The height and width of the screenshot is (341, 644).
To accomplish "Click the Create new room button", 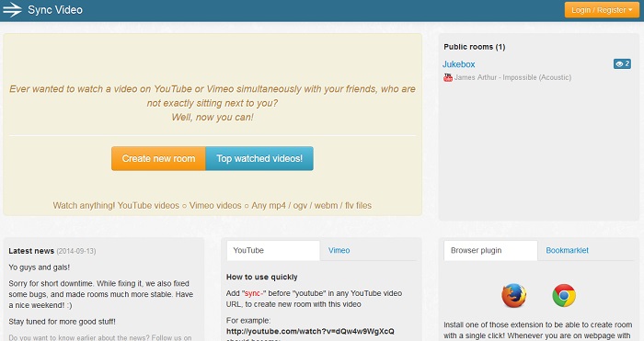I will (158, 158).
